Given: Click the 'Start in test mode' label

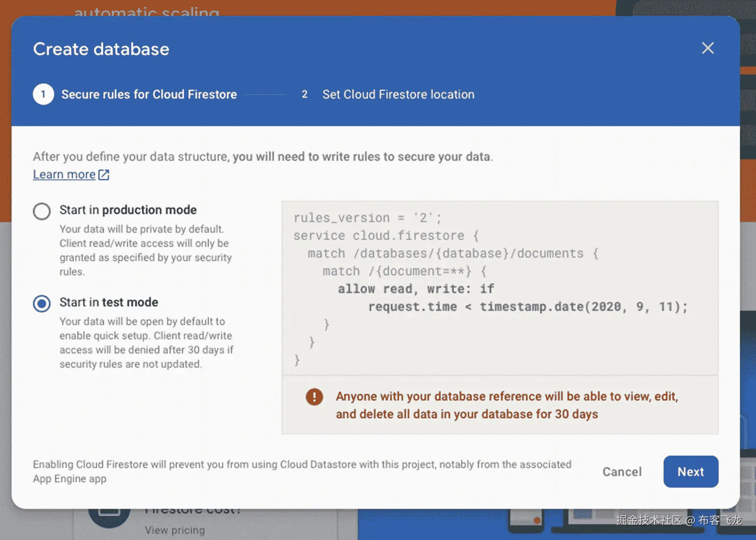Looking at the screenshot, I should coord(109,302).
